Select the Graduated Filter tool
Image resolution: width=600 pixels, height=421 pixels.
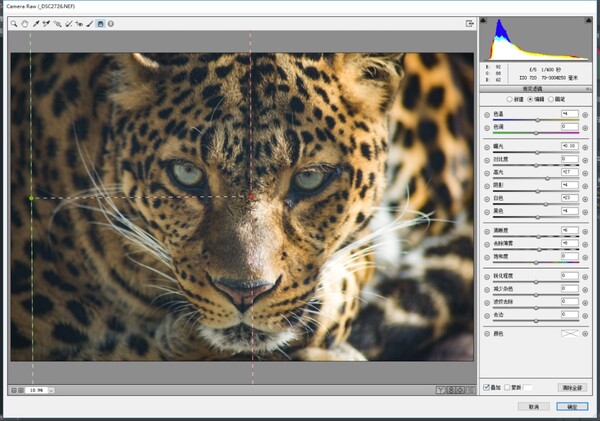[100, 24]
